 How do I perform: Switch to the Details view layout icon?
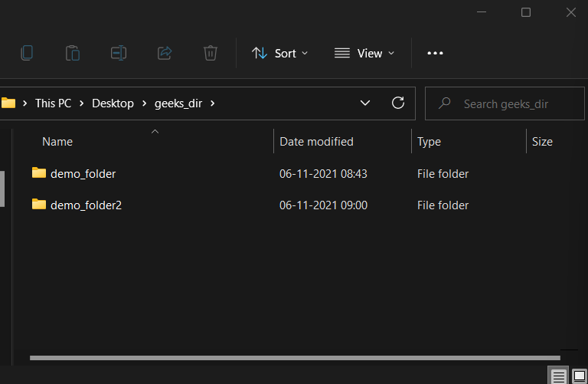pyautogui.click(x=558, y=376)
